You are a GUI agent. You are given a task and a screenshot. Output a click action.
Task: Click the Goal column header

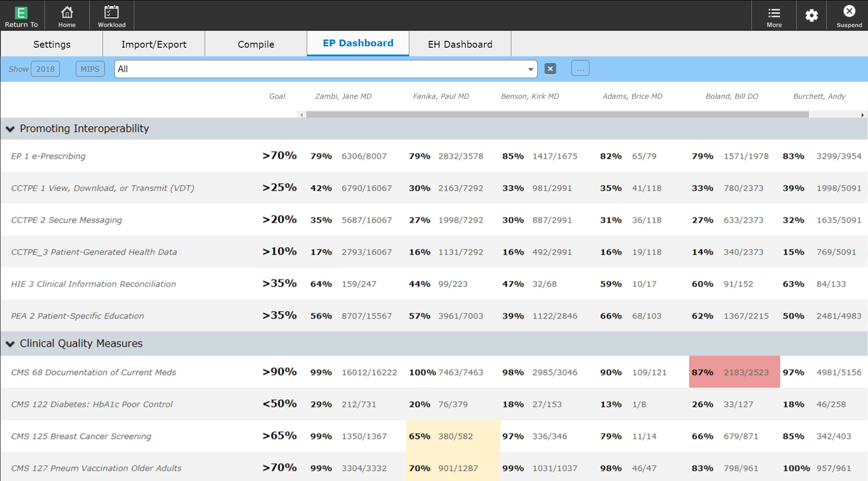pyautogui.click(x=277, y=96)
